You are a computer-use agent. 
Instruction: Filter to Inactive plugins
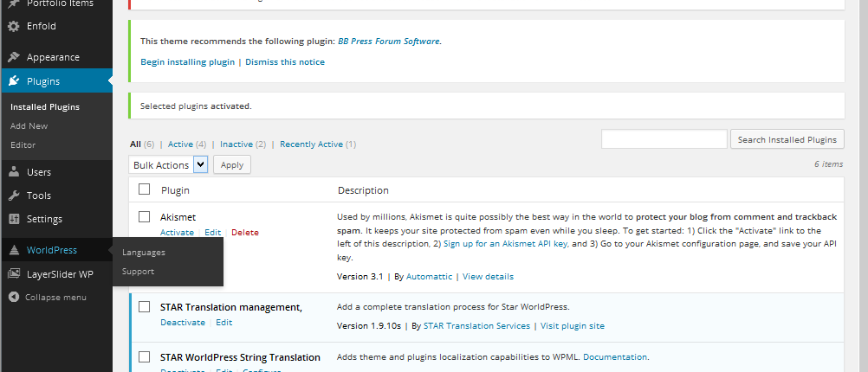(236, 144)
